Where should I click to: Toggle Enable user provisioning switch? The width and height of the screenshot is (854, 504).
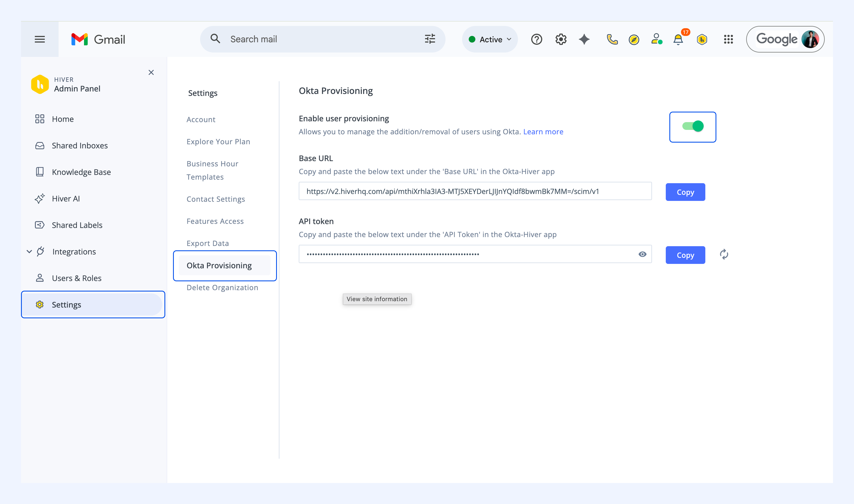tap(693, 126)
